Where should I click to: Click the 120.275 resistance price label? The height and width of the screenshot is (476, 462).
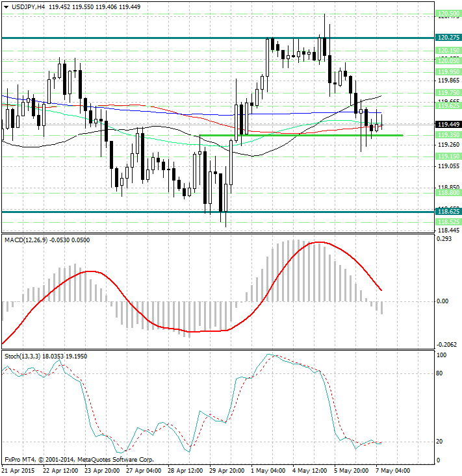[x=448, y=38]
